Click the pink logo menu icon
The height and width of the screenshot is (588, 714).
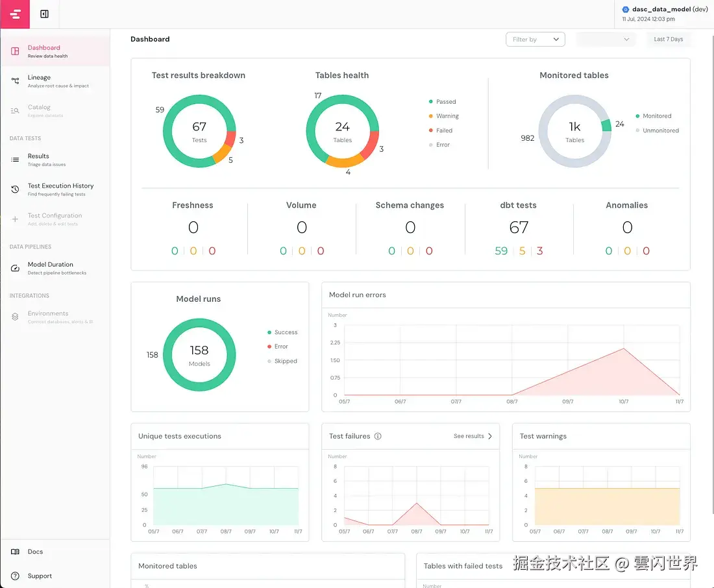coord(15,14)
